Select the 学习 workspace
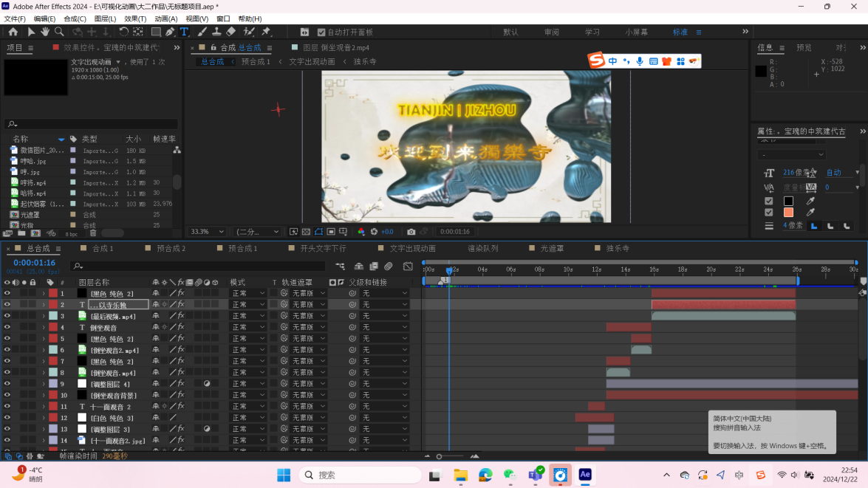This screenshot has height=488, width=868. point(592,32)
